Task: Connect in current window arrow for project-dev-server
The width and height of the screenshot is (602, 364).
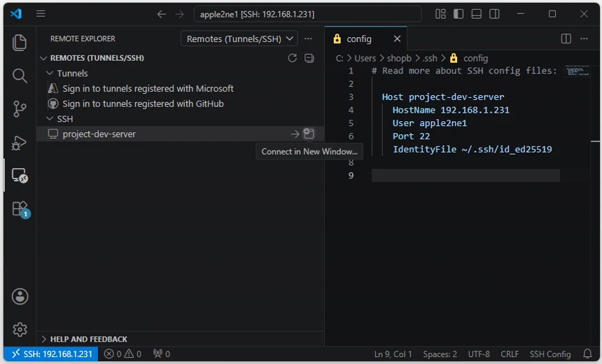Action: point(295,134)
